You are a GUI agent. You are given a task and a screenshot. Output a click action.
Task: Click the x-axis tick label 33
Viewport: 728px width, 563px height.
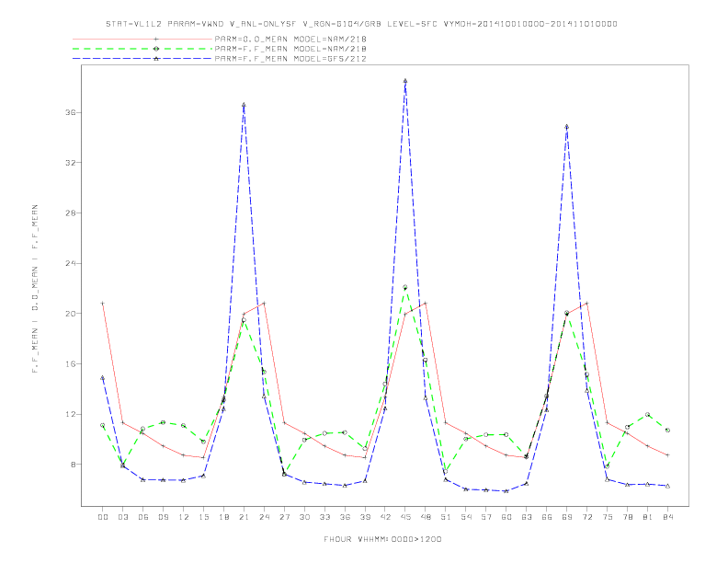point(324,517)
